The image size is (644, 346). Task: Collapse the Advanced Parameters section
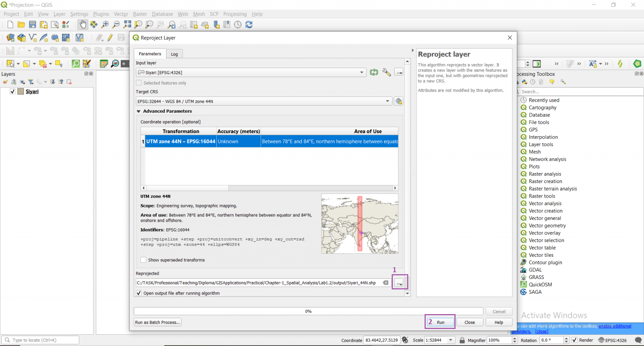pos(139,111)
